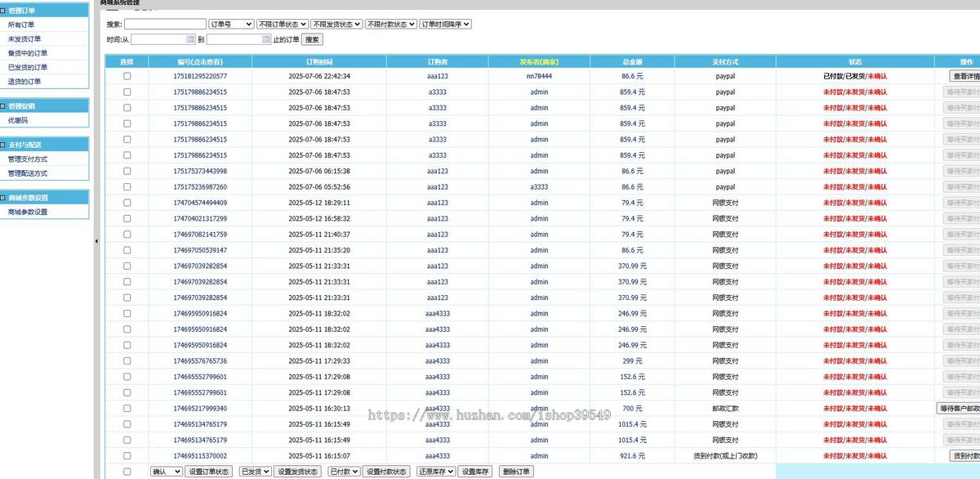This screenshot has width=980, height=479.
Task: Open 已发货的订单 in the sidebar
Action: pyautogui.click(x=28, y=67)
